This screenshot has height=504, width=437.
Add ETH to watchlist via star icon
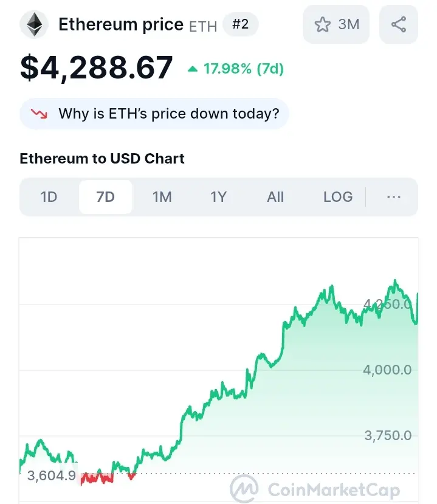322,24
